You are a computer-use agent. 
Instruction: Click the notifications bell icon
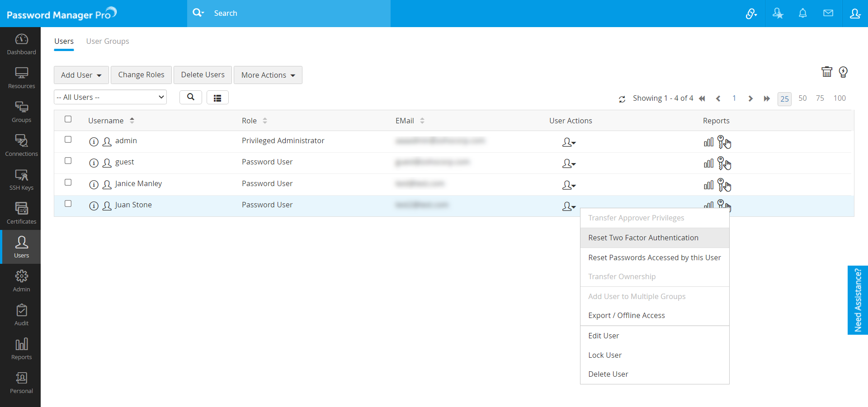803,14
